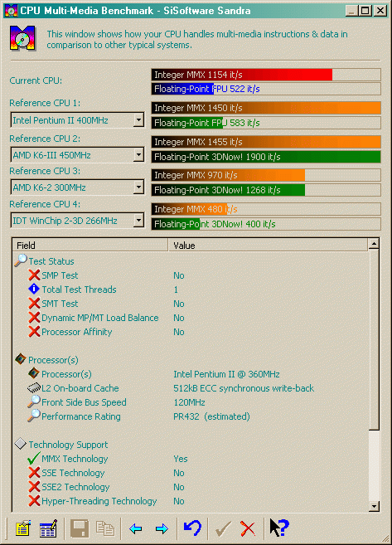Open the AMD K6-III 450MHz dropdown

[x=139, y=154]
